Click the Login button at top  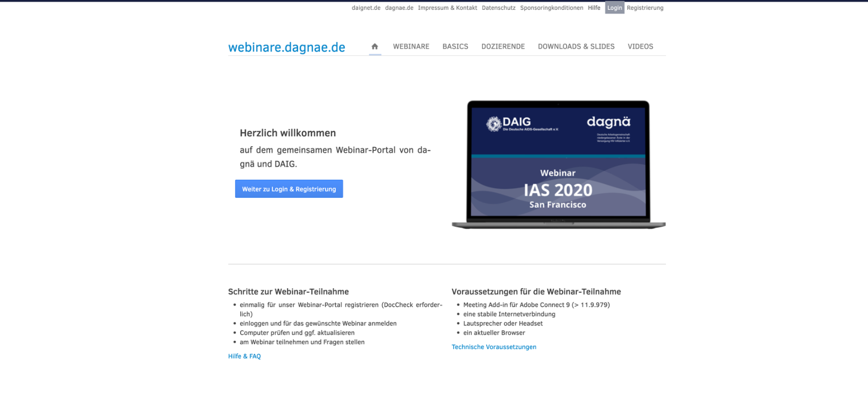coord(614,8)
